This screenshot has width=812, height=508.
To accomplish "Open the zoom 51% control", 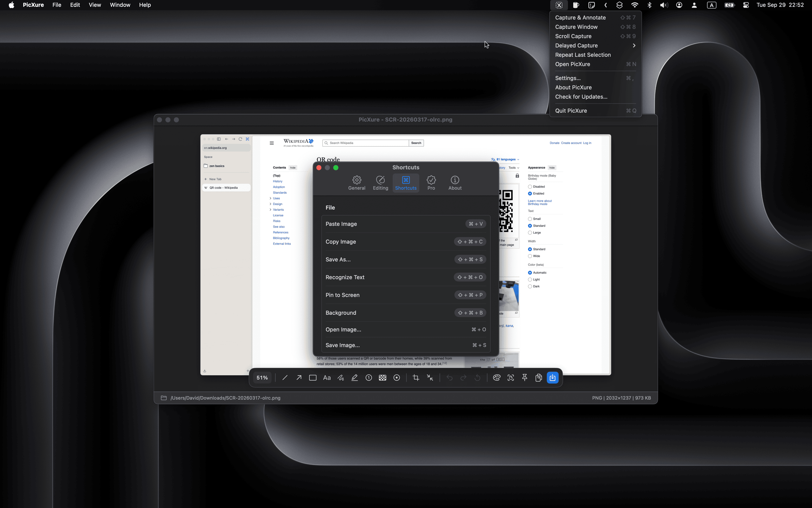I will click(x=262, y=378).
